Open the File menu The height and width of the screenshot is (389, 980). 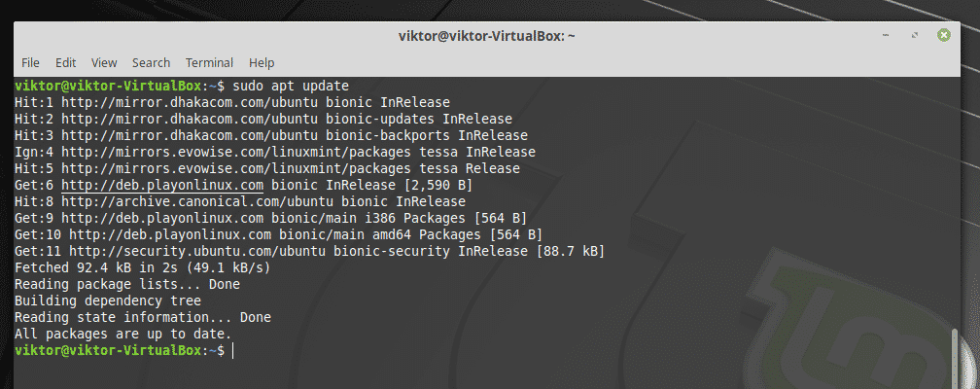30,62
